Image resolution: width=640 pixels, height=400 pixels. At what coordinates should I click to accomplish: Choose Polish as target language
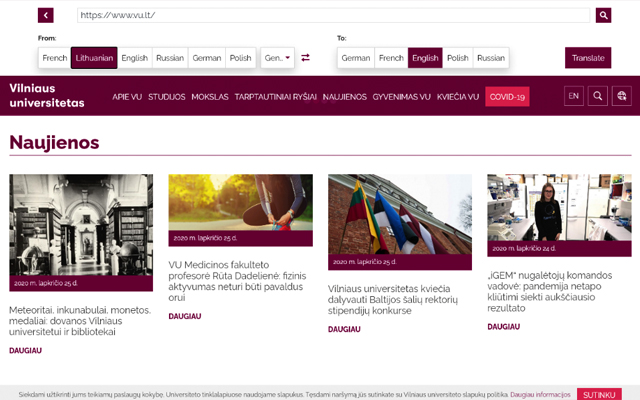click(458, 58)
